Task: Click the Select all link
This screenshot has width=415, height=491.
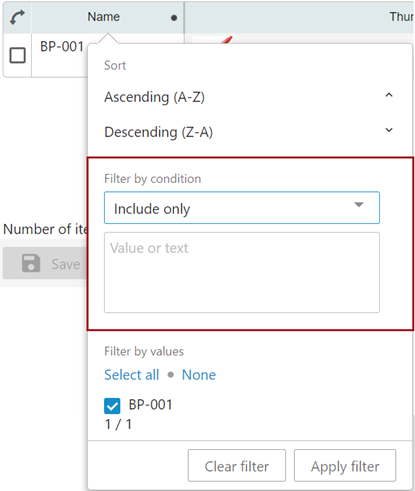Action: point(132,375)
